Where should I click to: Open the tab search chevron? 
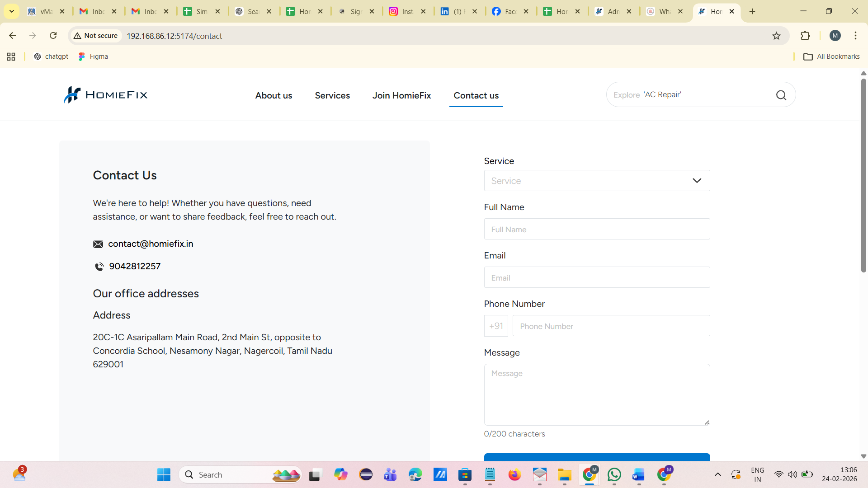click(12, 11)
